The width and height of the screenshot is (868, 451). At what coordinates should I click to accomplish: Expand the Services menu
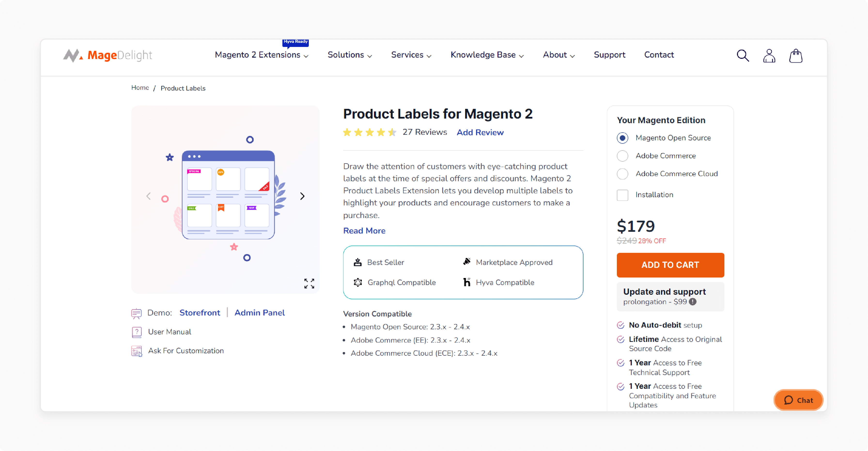click(x=411, y=55)
